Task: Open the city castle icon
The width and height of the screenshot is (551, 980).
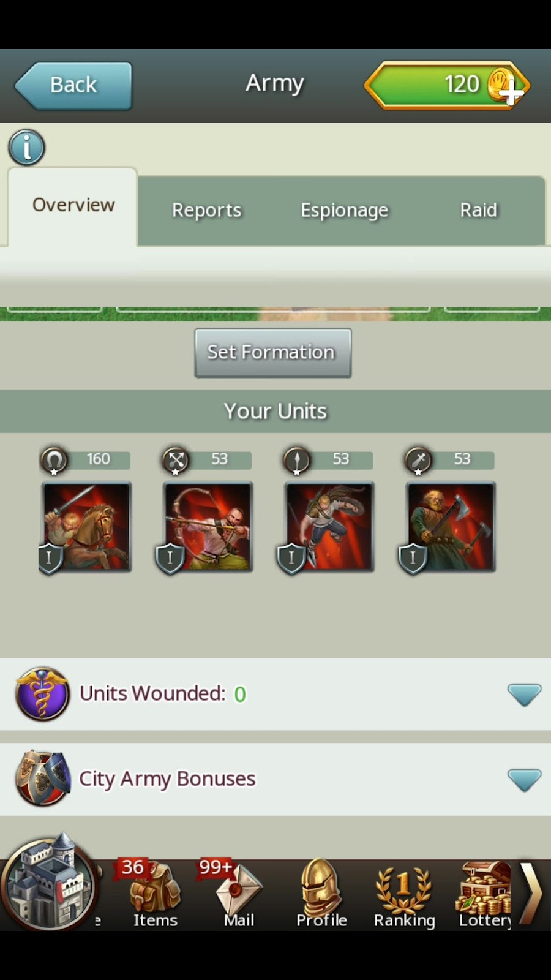Action: [x=49, y=883]
